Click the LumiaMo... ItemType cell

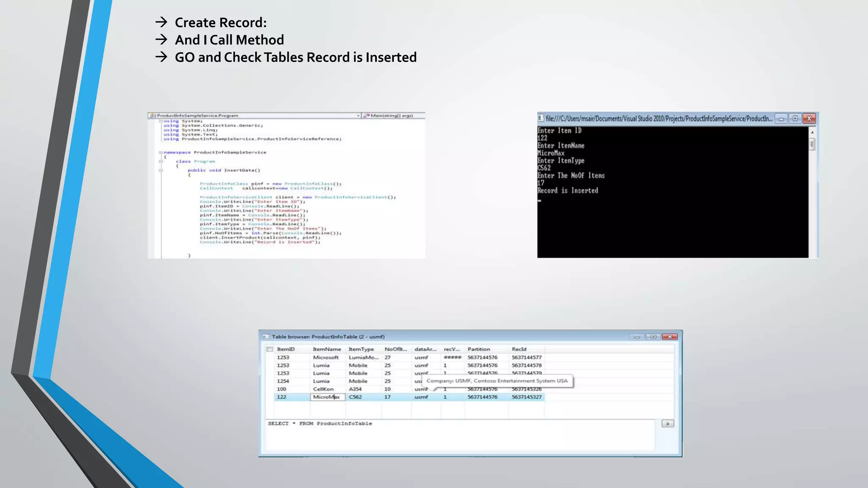364,358
